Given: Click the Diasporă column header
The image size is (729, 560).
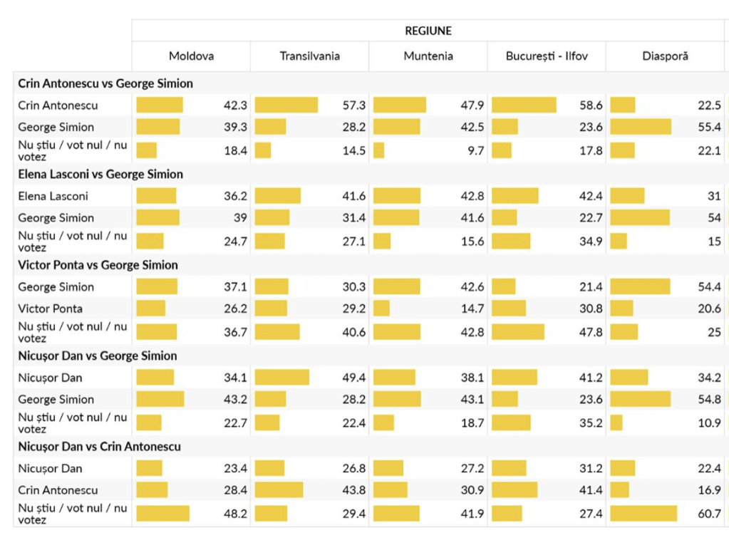Looking at the screenshot, I should pyautogui.click(x=665, y=56).
